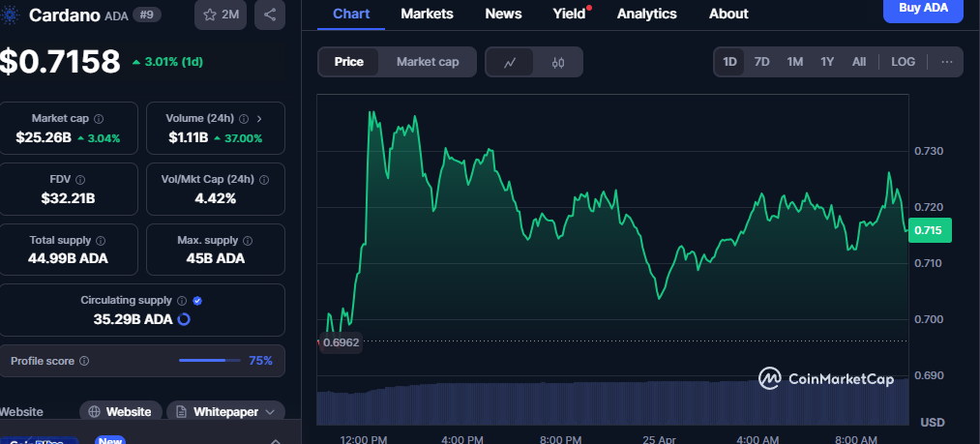Click the 75% profile score value

point(260,361)
